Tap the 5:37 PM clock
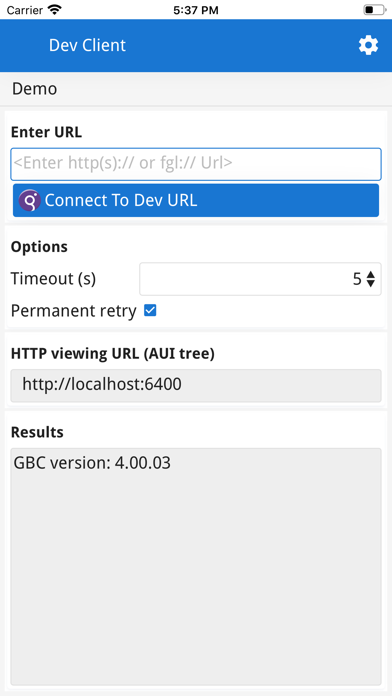The height and width of the screenshot is (696, 392). click(196, 10)
